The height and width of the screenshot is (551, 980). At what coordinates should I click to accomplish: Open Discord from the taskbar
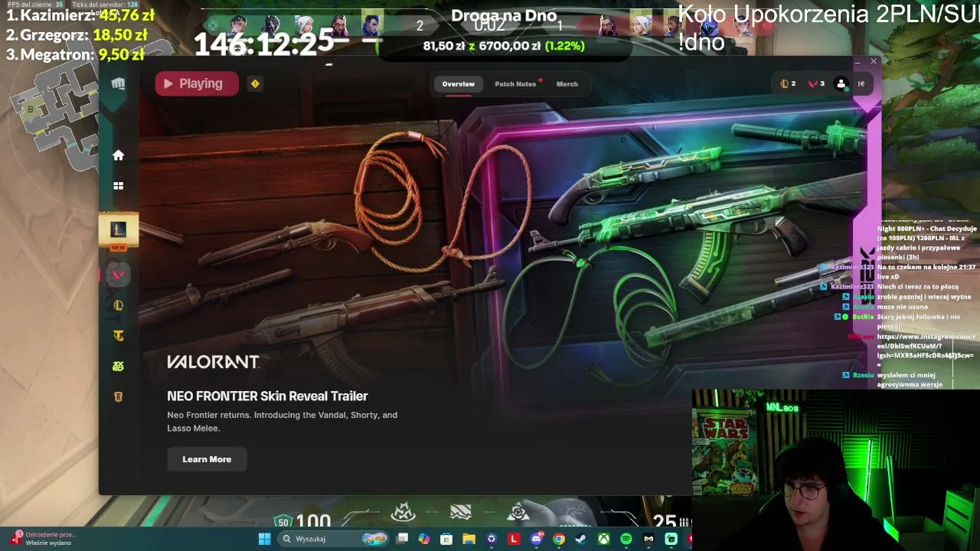pos(537,539)
